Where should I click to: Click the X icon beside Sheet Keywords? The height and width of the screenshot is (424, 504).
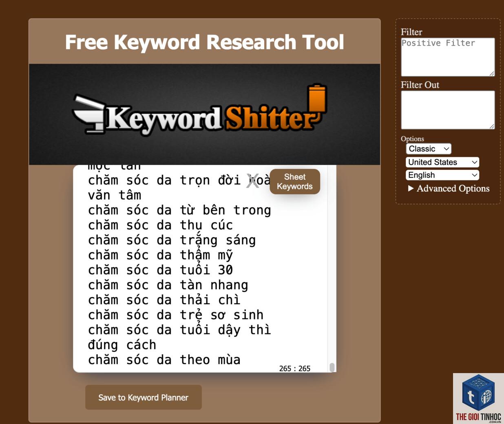click(x=252, y=181)
